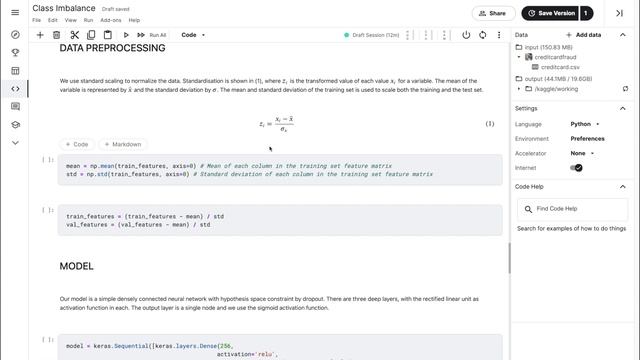640x360 pixels.
Task: Click the notebook vertical scrollbar
Action: (x=509, y=258)
